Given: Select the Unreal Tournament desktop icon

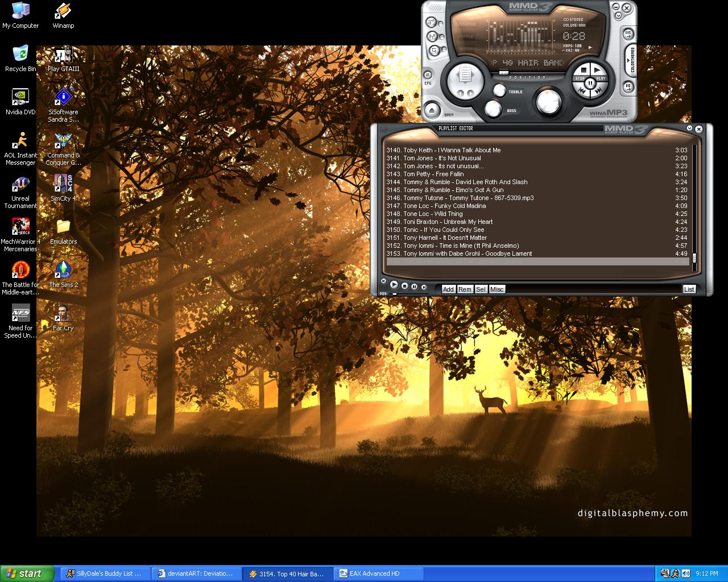Looking at the screenshot, I should (x=20, y=192).
